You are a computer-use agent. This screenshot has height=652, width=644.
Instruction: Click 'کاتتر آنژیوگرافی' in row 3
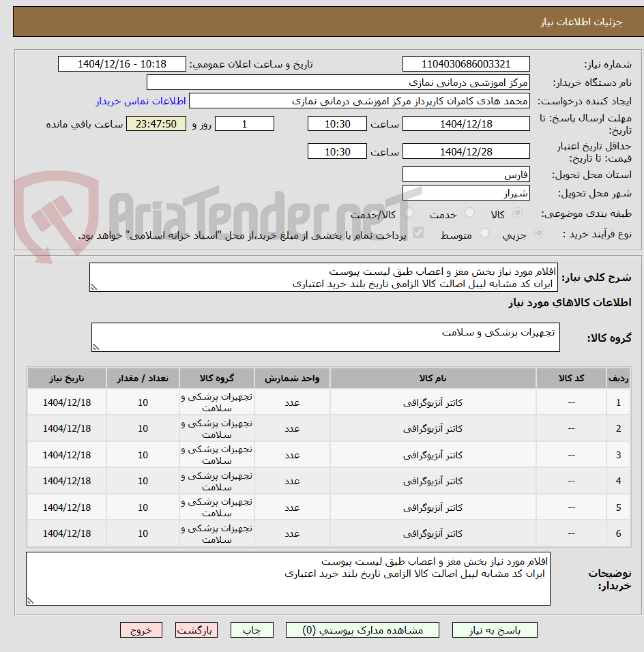tap(433, 455)
